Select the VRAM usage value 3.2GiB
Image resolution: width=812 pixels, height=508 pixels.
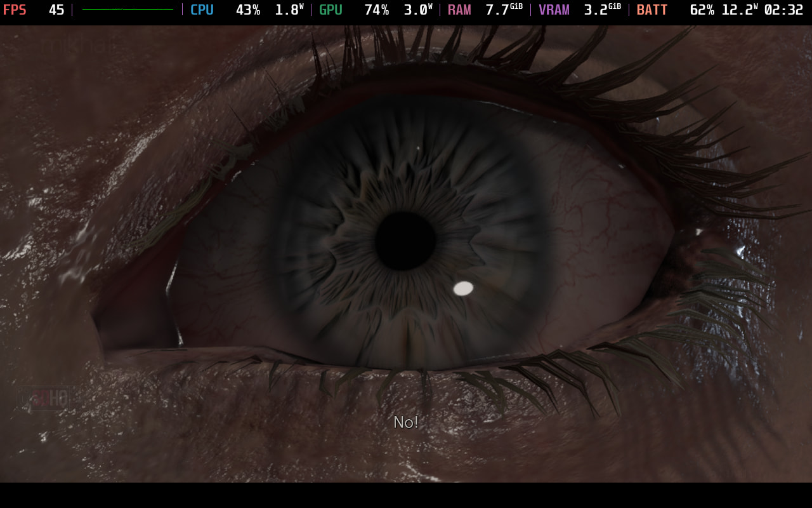[x=603, y=10]
